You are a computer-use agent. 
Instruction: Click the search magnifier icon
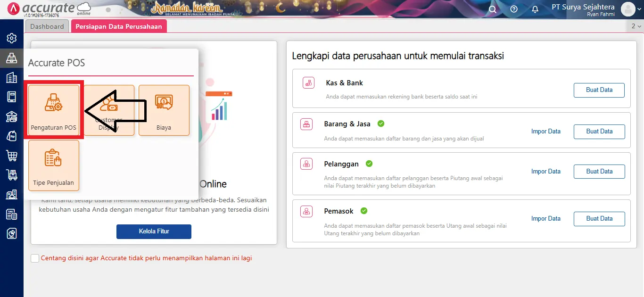(492, 9)
